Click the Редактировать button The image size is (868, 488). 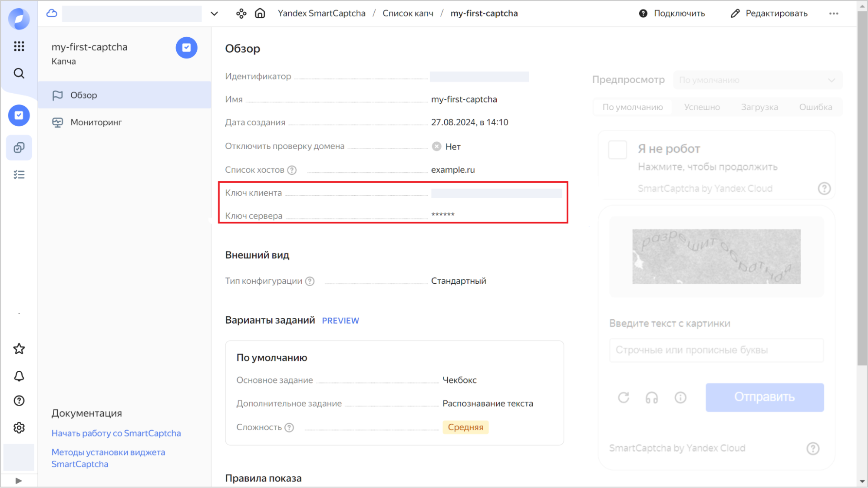[769, 13]
